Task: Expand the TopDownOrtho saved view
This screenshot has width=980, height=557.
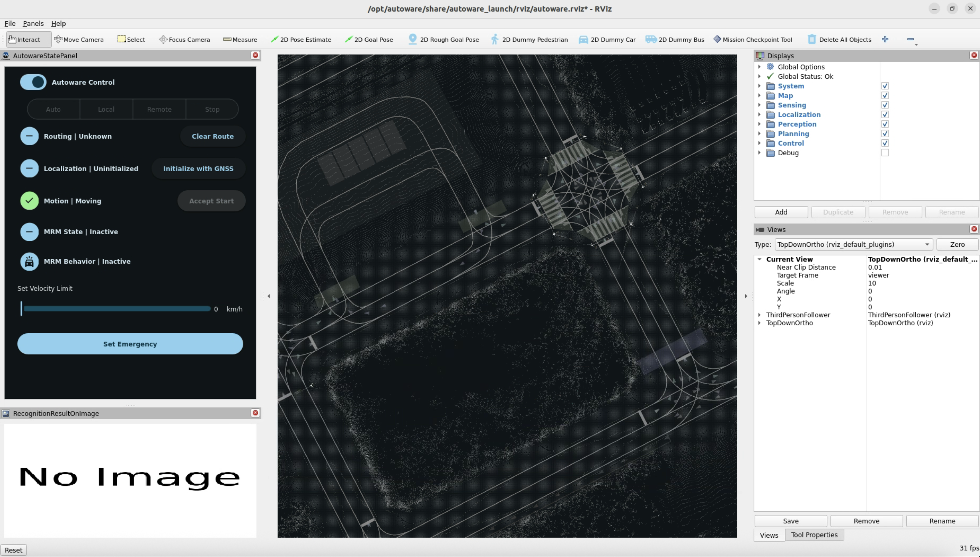Action: tap(759, 323)
